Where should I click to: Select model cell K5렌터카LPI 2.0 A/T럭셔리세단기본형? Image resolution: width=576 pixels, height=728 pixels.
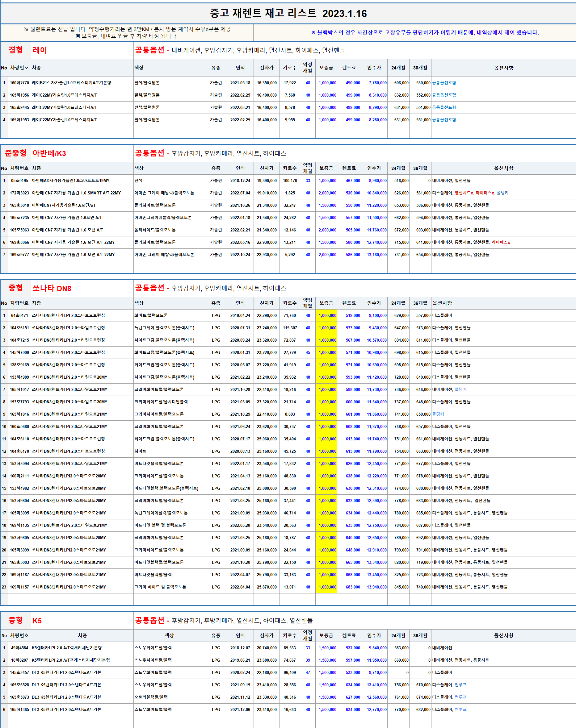[82, 648]
